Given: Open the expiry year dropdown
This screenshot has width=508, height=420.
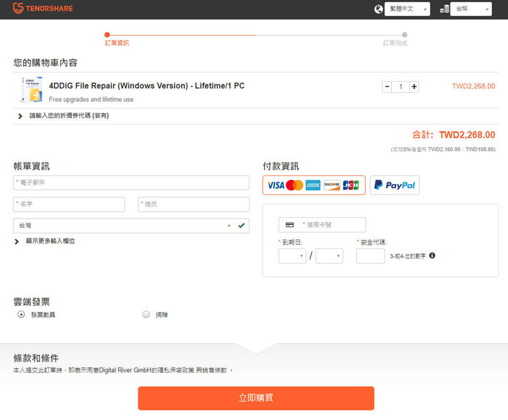Looking at the screenshot, I should click(329, 255).
